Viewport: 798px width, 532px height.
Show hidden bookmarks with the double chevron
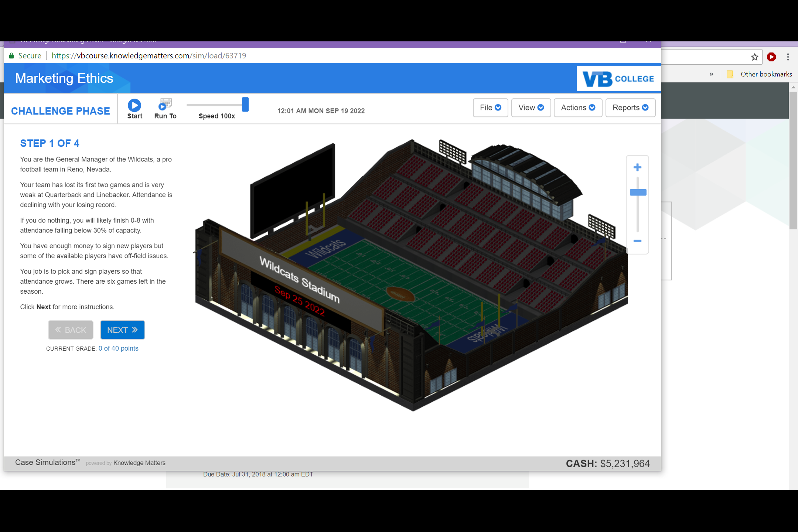[x=712, y=74]
